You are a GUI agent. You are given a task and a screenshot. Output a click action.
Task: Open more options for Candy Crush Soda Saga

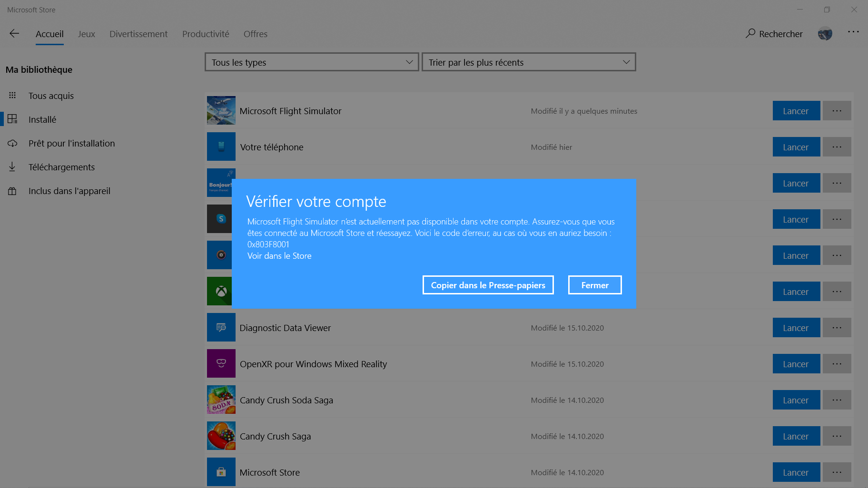837,400
